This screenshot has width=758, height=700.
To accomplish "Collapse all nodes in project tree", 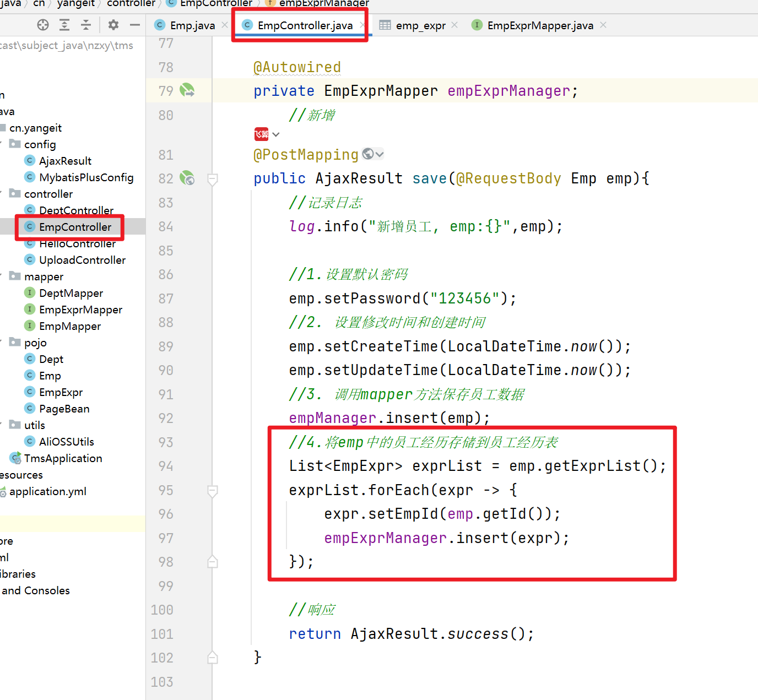I will coord(86,25).
